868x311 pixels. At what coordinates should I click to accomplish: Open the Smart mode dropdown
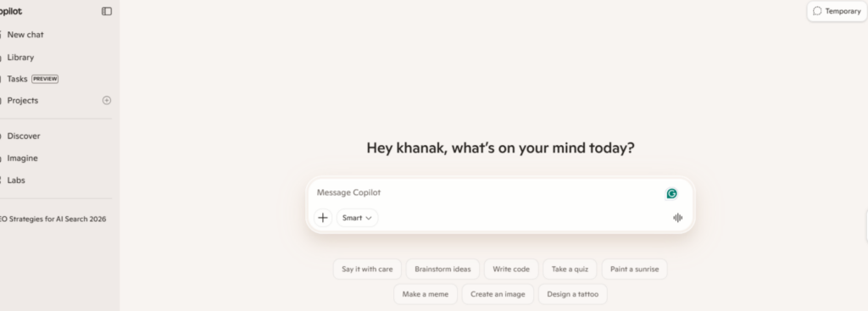357,218
